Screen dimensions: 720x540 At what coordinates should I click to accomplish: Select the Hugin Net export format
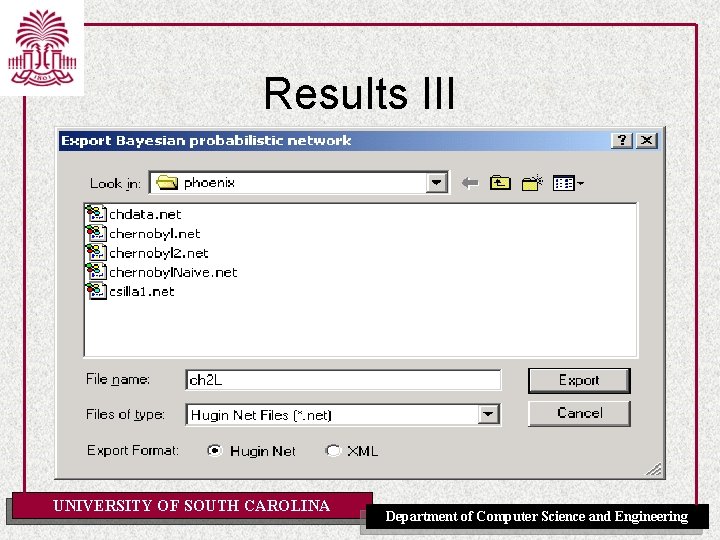[x=251, y=451]
